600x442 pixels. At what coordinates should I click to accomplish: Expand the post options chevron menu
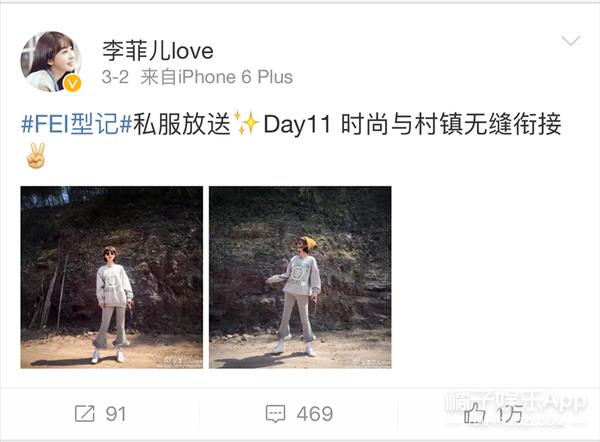click(x=571, y=40)
